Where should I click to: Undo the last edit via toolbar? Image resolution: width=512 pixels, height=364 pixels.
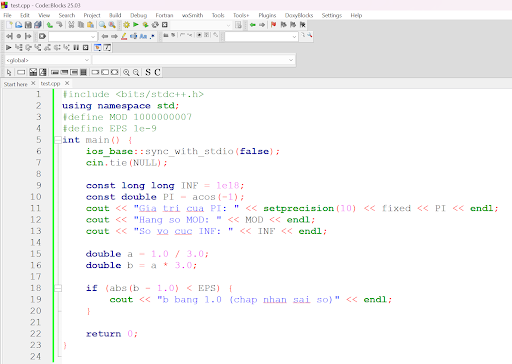point(50,25)
